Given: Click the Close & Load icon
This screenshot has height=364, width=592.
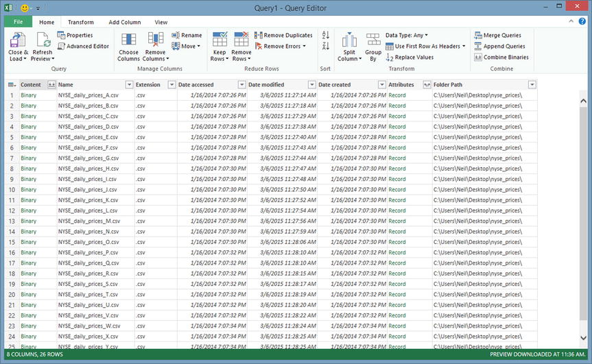Looking at the screenshot, I should pos(18,40).
